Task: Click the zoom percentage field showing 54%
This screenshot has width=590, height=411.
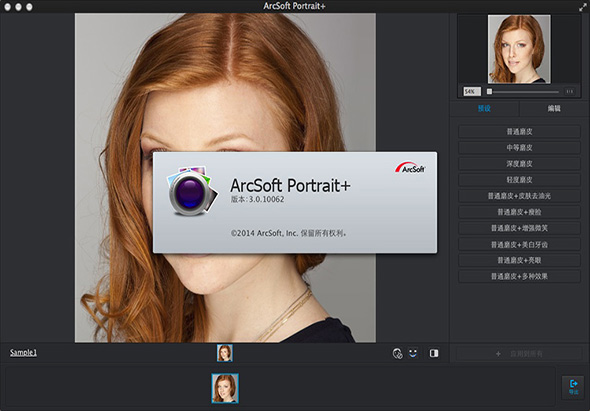Action: (472, 91)
